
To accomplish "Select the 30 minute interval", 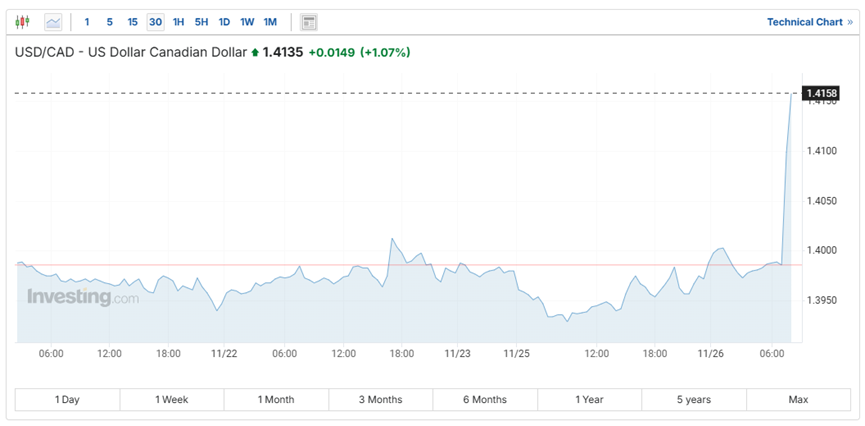I will (x=155, y=22).
